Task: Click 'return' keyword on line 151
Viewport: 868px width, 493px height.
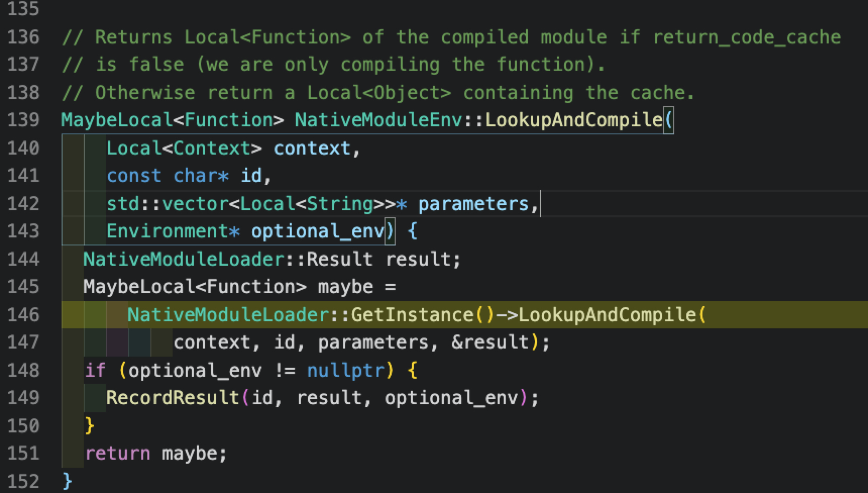Action: [117, 454]
